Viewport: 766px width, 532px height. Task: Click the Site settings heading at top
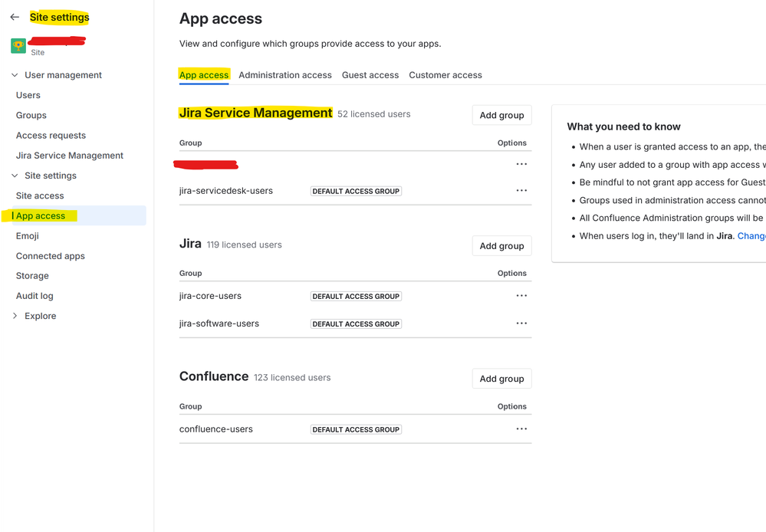tap(60, 17)
